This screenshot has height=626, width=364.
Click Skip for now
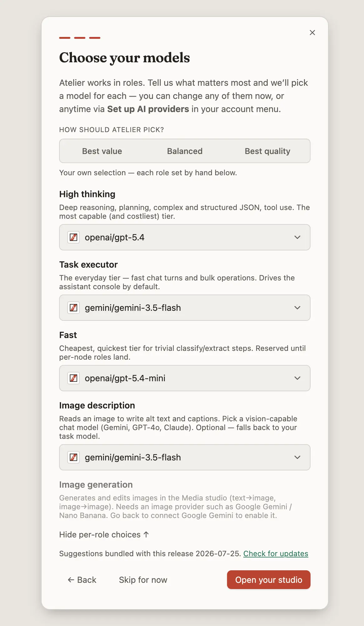[143, 580]
